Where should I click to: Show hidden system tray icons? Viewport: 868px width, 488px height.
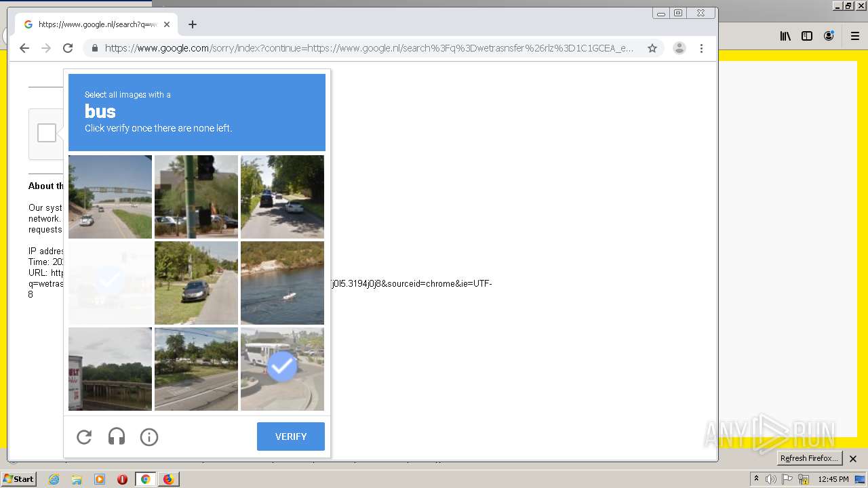[756, 479]
